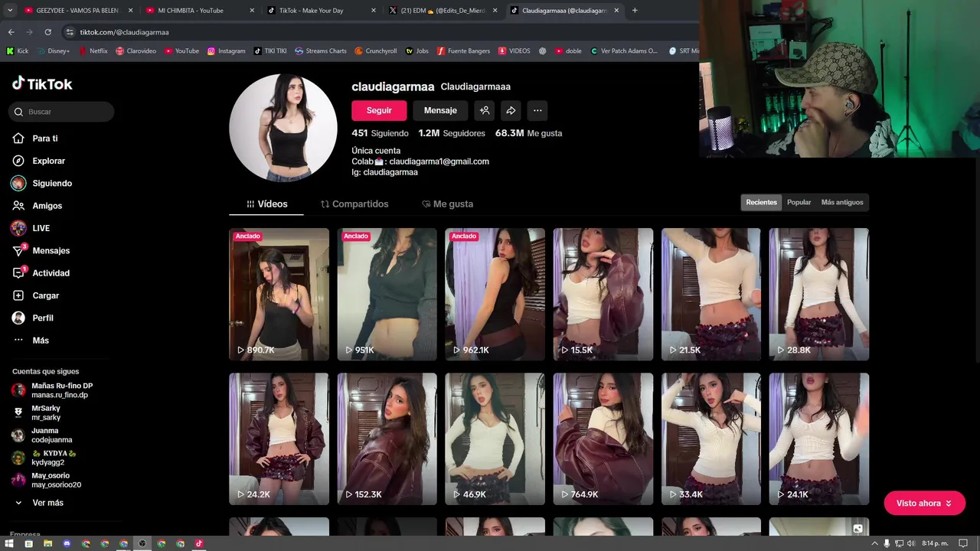
Task: Open the 1.2M Seguidores list
Action: tap(452, 133)
